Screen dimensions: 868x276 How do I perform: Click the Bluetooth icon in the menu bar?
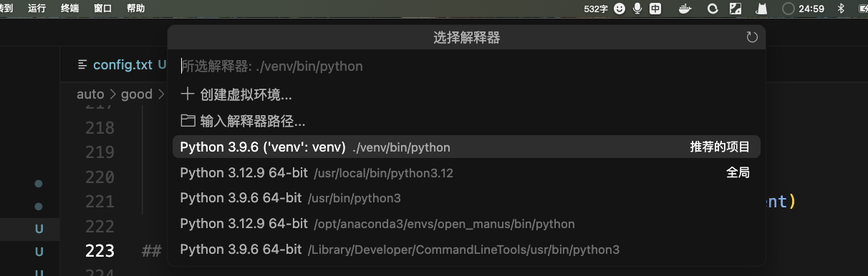(x=842, y=9)
